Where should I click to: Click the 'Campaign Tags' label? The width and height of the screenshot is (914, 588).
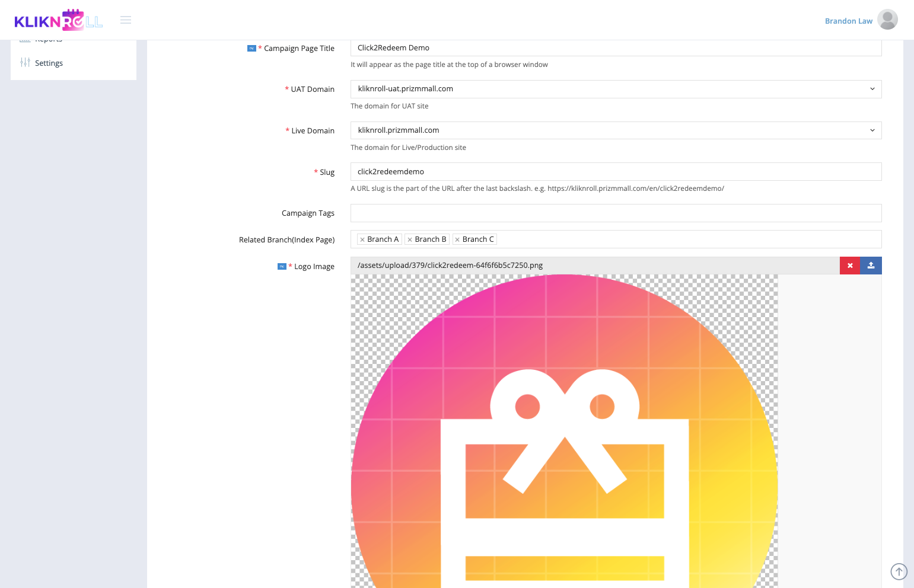point(308,213)
